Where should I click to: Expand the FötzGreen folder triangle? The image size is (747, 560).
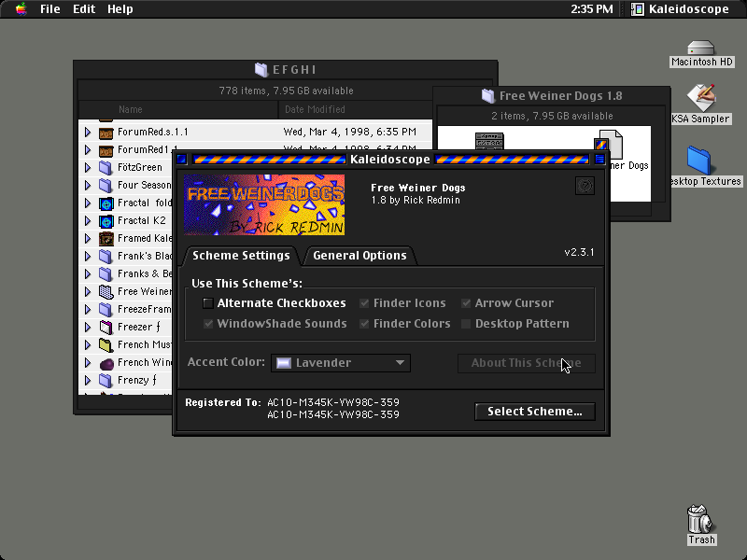(x=88, y=168)
